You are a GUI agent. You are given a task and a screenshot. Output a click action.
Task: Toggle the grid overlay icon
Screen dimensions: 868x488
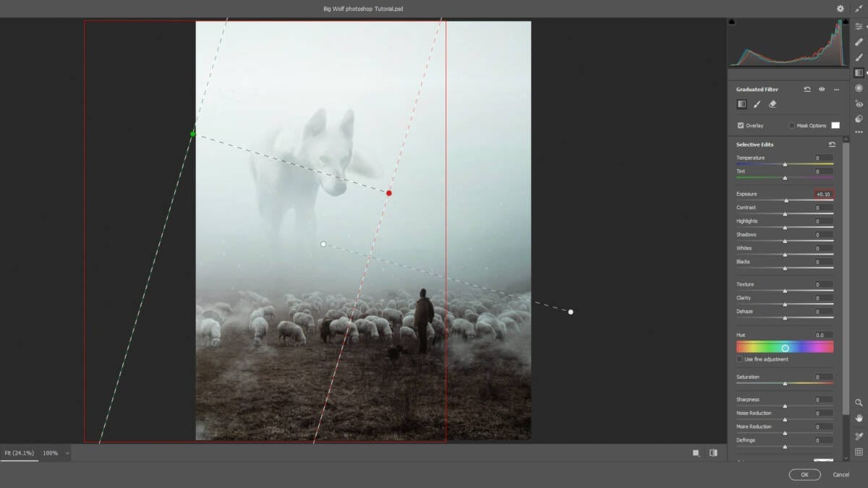pos(859,452)
